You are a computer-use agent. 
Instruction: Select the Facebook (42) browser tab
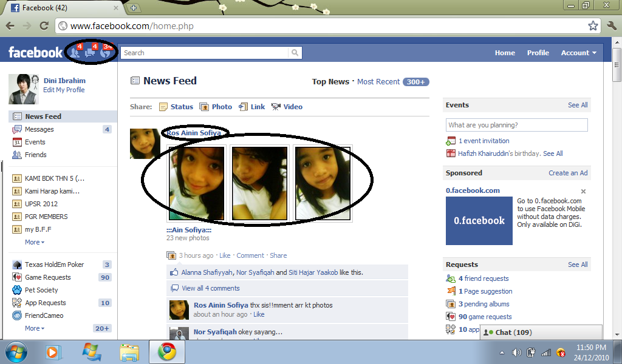pyautogui.click(x=64, y=7)
